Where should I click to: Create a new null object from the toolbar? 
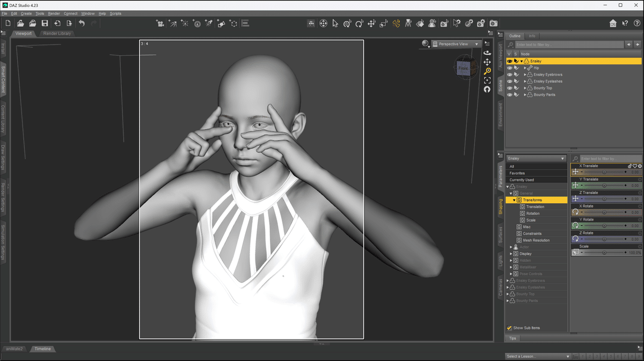pyautogui.click(x=233, y=23)
